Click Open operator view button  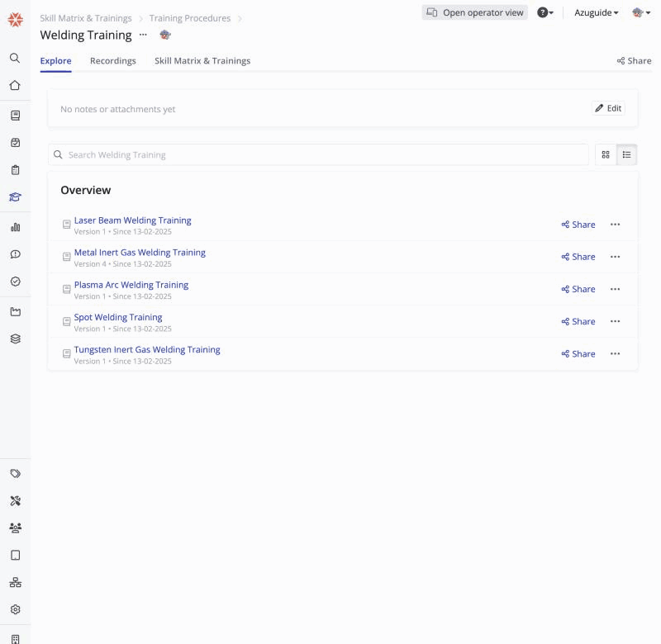(474, 12)
